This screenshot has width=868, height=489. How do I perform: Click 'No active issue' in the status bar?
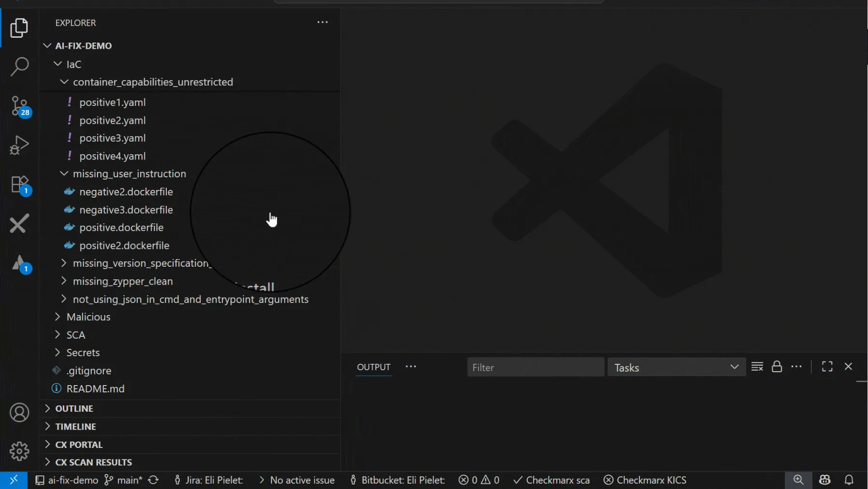click(x=302, y=480)
